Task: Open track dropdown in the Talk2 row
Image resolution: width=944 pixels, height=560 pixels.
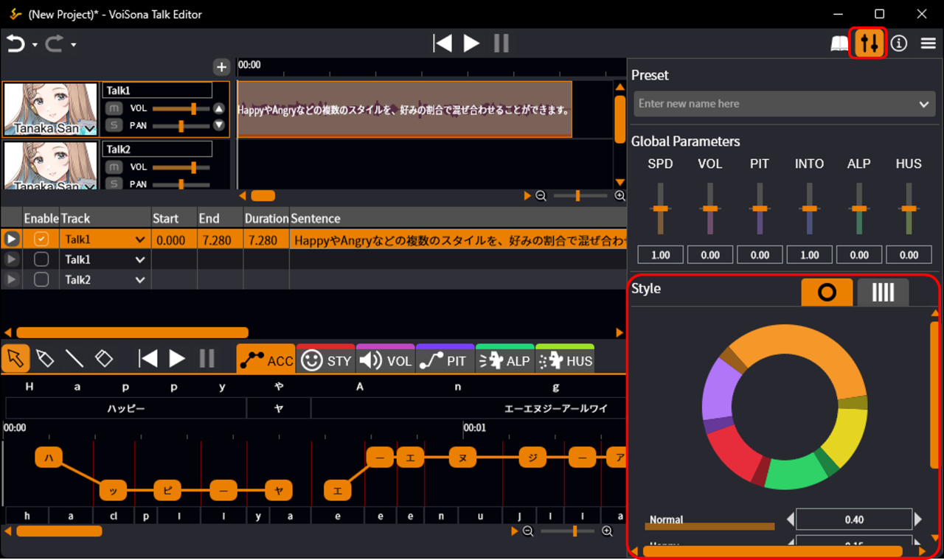Action: point(139,279)
